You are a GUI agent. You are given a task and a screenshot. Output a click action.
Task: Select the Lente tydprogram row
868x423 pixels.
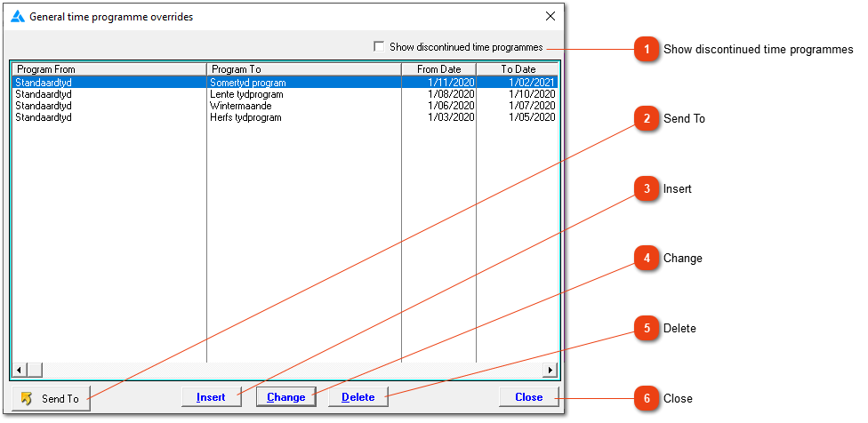(285, 94)
